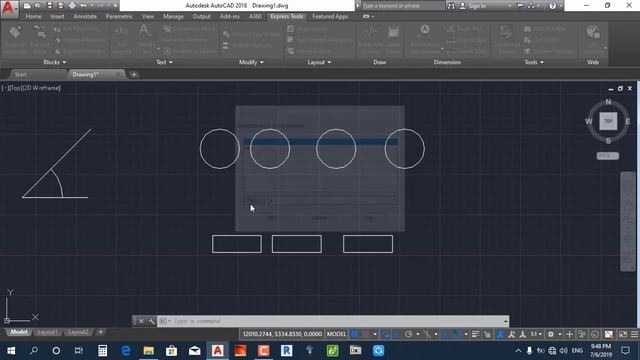Open the Parametric ribbon tab
The height and width of the screenshot is (360, 640).
pyautogui.click(x=119, y=16)
